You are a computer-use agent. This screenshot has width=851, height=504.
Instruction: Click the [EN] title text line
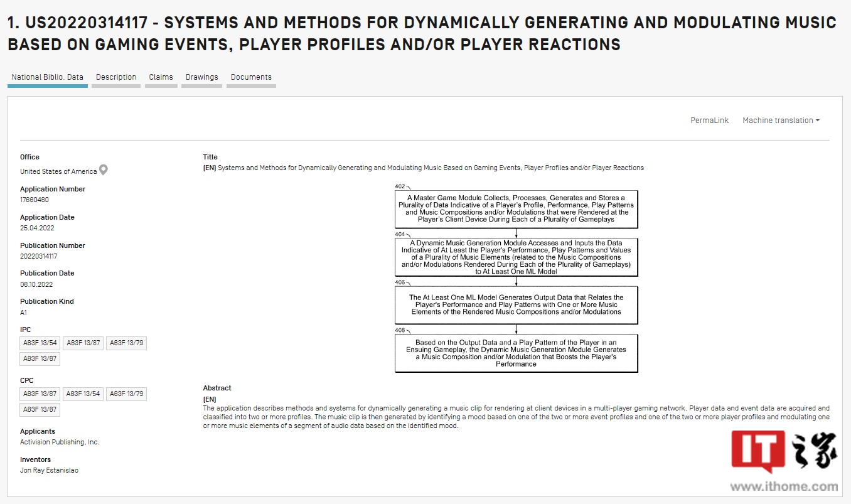click(x=424, y=168)
